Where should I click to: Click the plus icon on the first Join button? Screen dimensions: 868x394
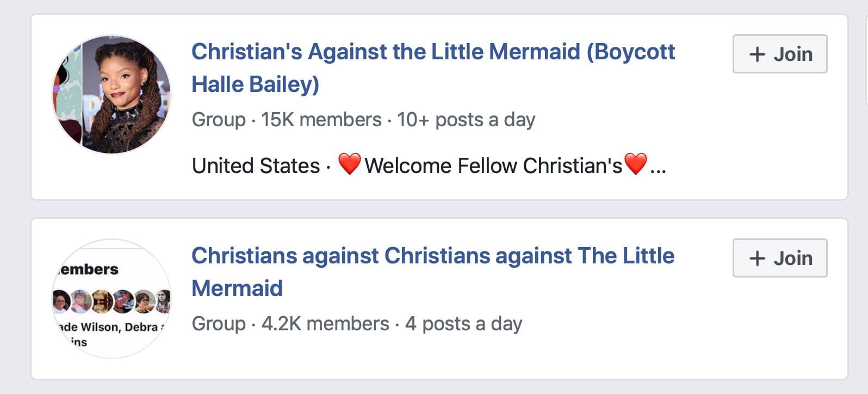[757, 54]
